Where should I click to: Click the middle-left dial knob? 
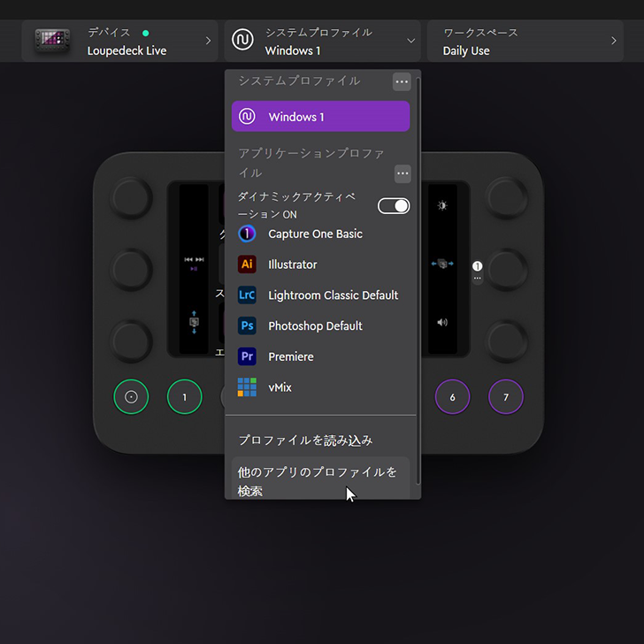click(131, 270)
